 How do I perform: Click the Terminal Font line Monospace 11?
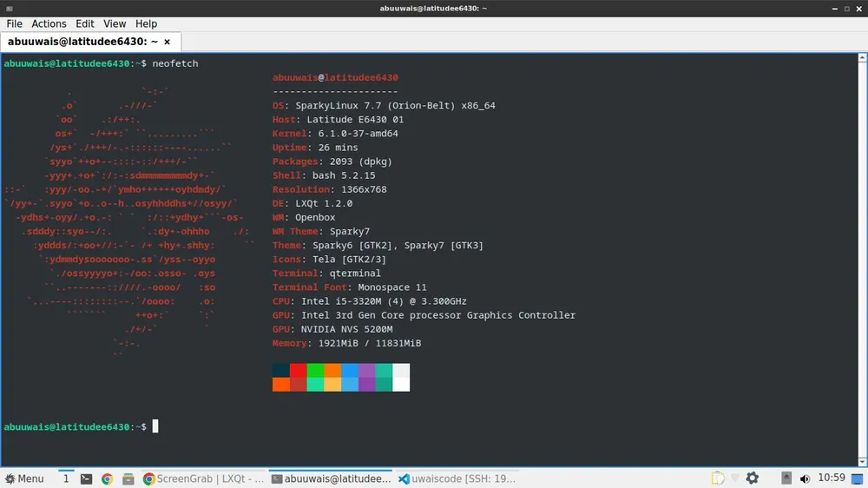click(349, 287)
